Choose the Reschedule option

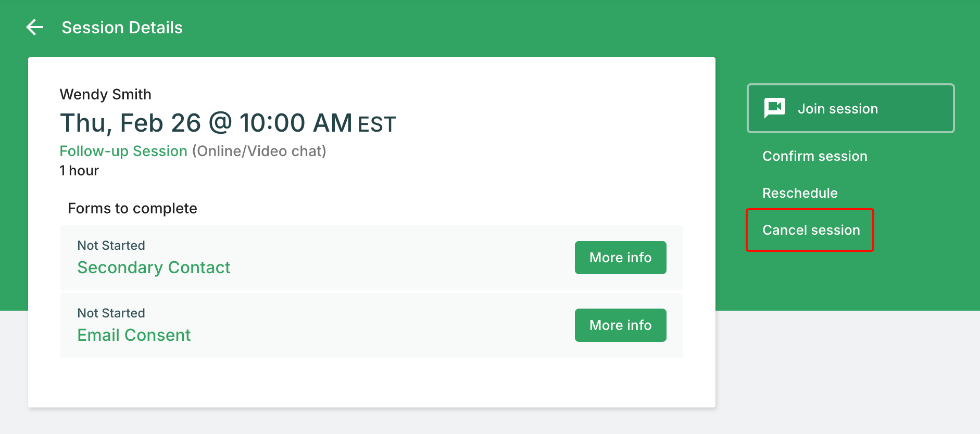800,193
